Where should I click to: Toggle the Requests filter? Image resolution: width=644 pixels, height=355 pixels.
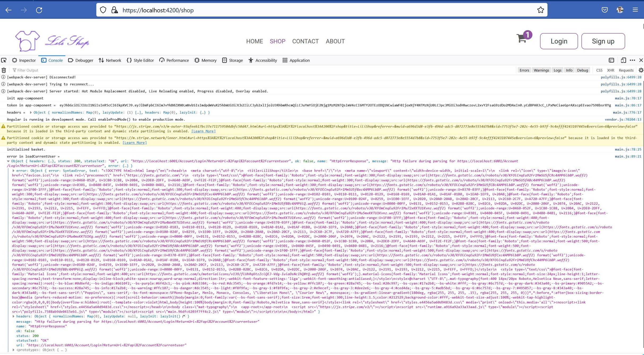pyautogui.click(x=626, y=70)
